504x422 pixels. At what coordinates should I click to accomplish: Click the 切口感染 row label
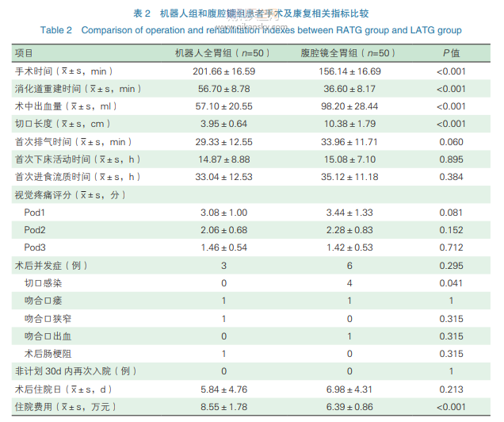(x=43, y=283)
